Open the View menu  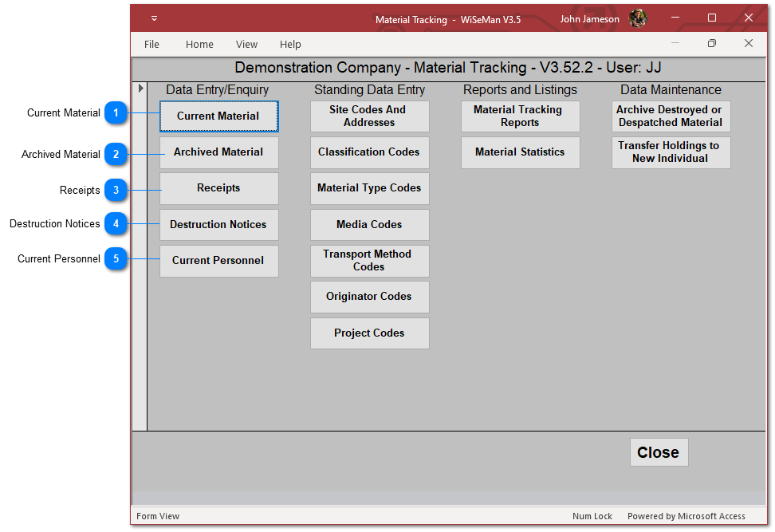click(x=246, y=45)
